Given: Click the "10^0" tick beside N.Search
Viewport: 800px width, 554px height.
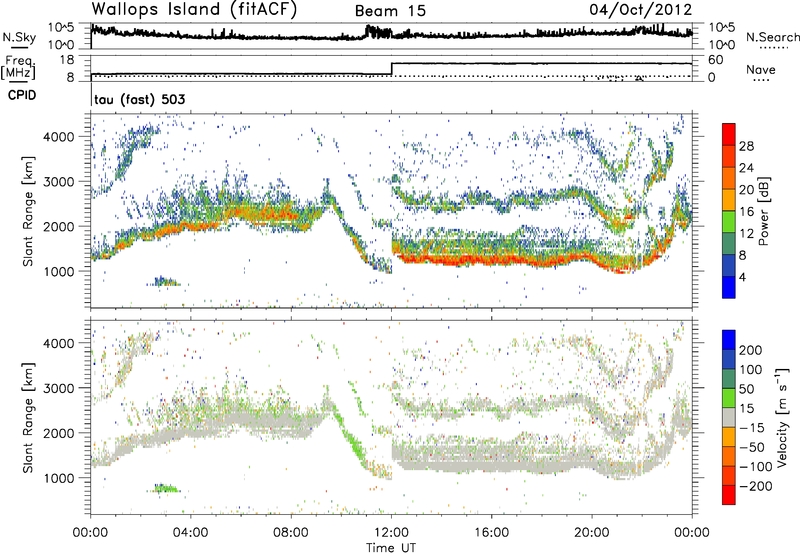Looking at the screenshot, I should (x=722, y=45).
